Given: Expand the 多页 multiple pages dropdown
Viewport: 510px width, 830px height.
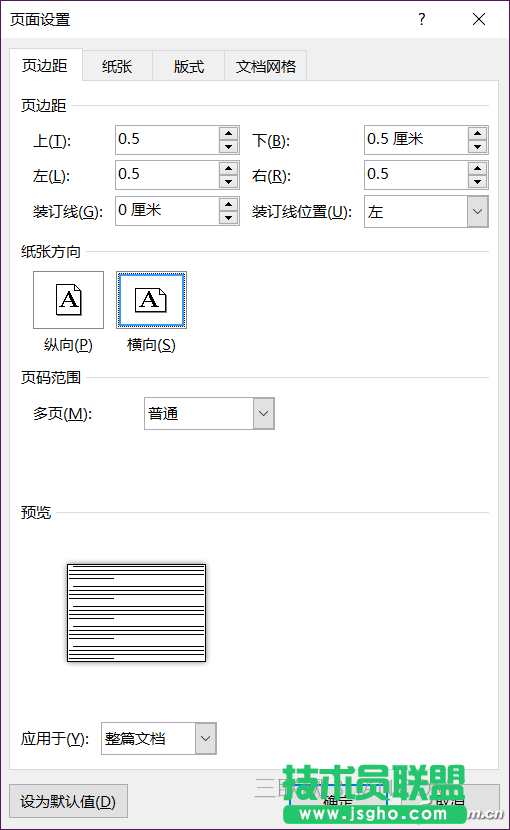Looking at the screenshot, I should point(264,413).
